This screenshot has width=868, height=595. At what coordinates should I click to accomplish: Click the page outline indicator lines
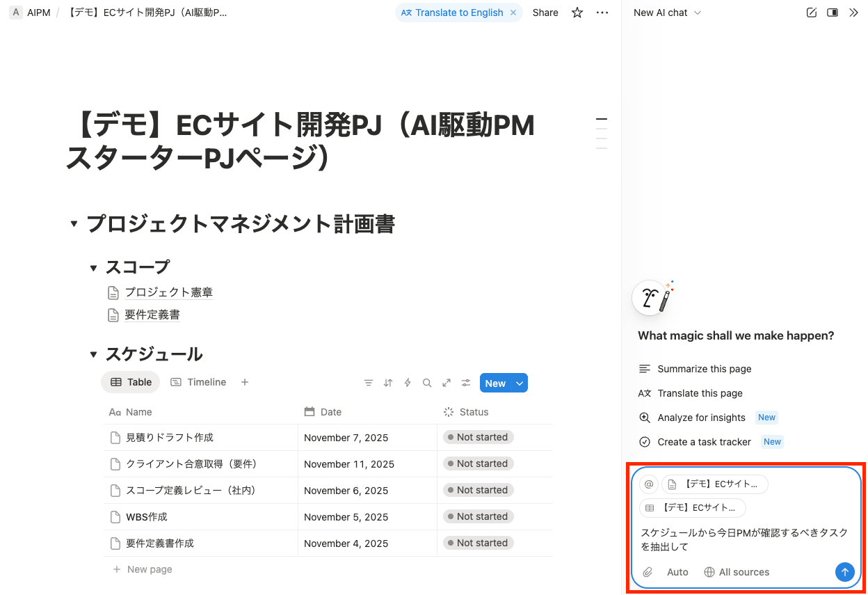(x=602, y=134)
